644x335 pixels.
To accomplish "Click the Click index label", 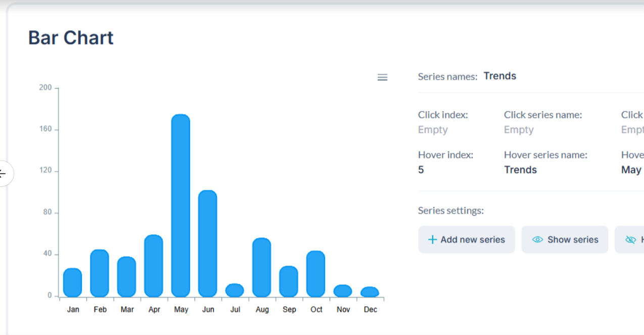I will pos(443,115).
